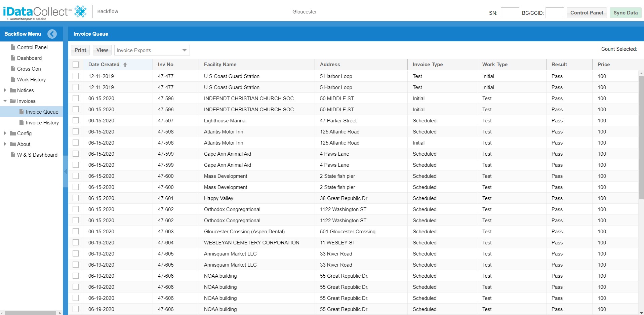Screen dimensions: 644x315
Task: Open Work History from the sidebar
Action: (31, 79)
